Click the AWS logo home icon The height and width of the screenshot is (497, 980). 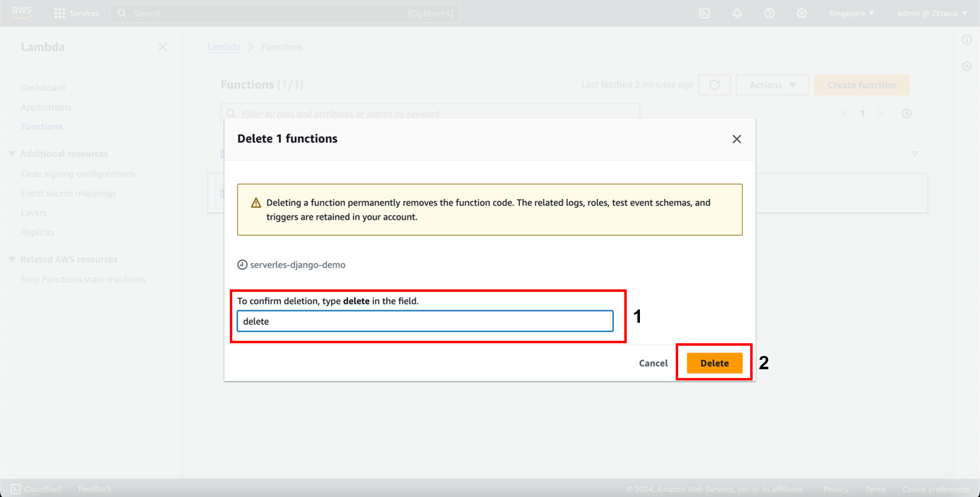point(22,13)
